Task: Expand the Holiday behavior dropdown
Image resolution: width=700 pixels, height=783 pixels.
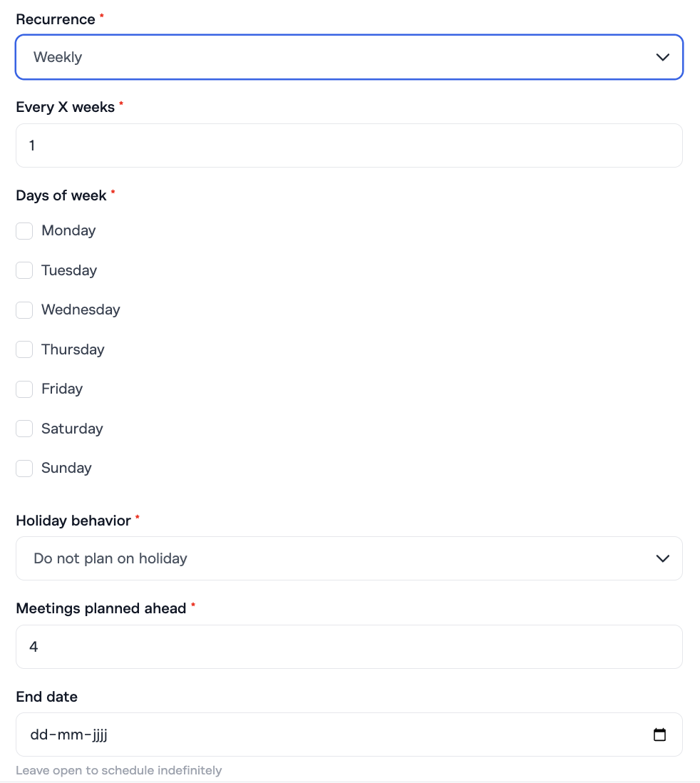Action: tap(349, 558)
